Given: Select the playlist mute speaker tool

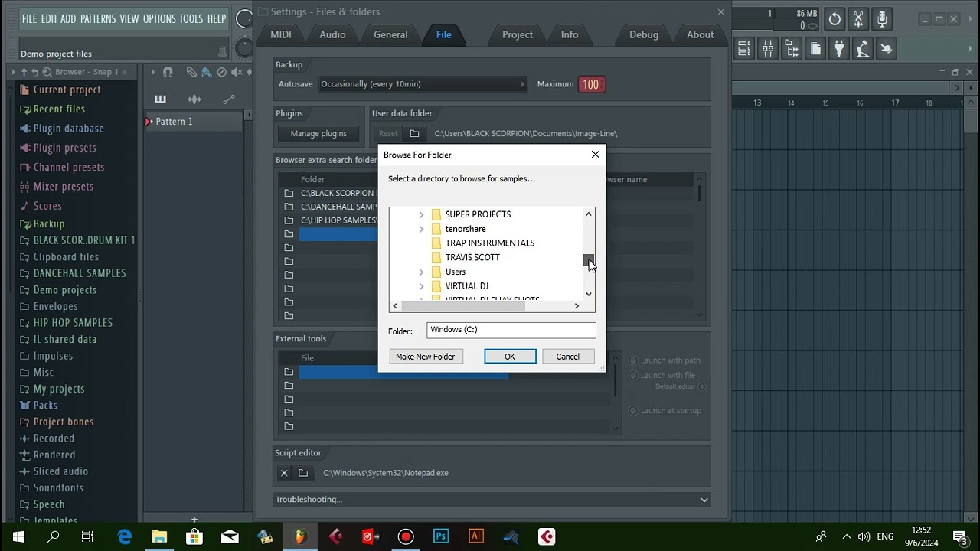Looking at the screenshot, I should (x=237, y=72).
